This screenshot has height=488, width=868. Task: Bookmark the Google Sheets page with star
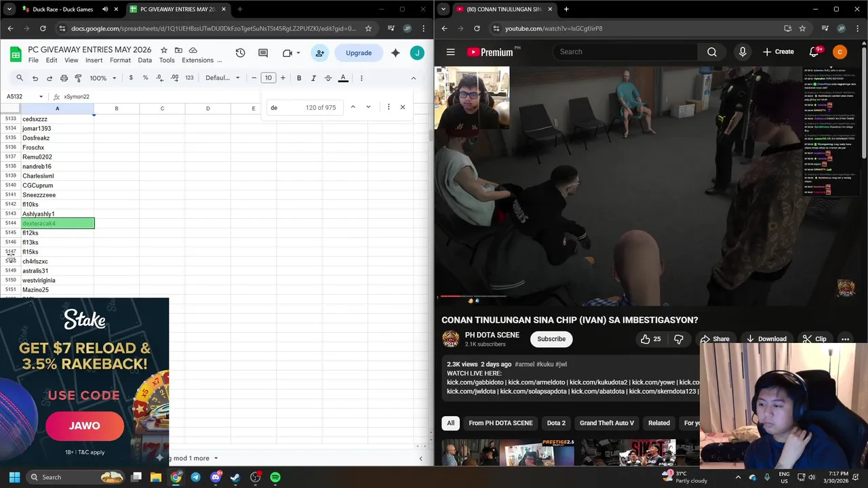[x=368, y=28]
